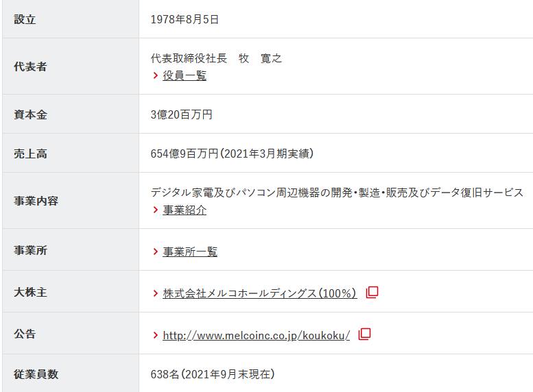Image resolution: width=533 pixels, height=392 pixels.
Task: Click external-link icon after メルコホールディングス(100%)
Action: click(x=372, y=293)
